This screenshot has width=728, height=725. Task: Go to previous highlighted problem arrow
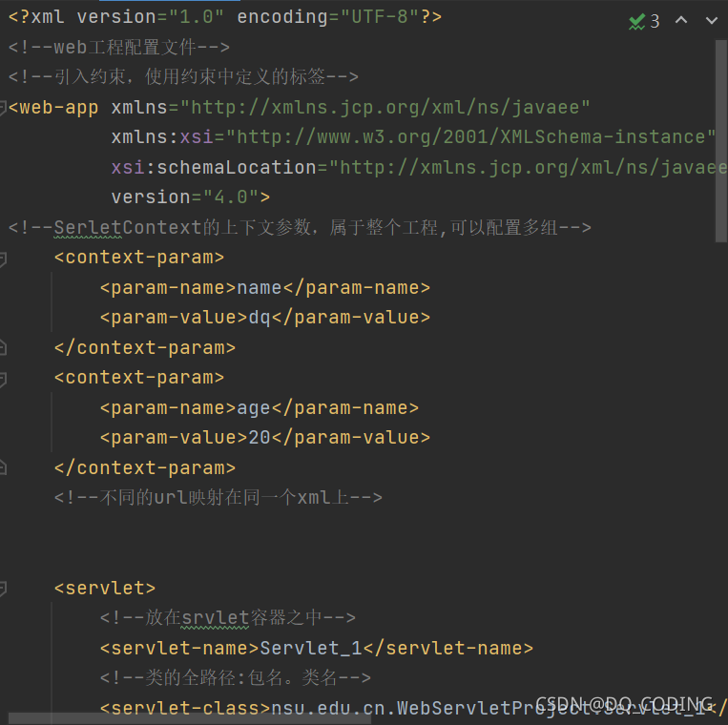[680, 20]
